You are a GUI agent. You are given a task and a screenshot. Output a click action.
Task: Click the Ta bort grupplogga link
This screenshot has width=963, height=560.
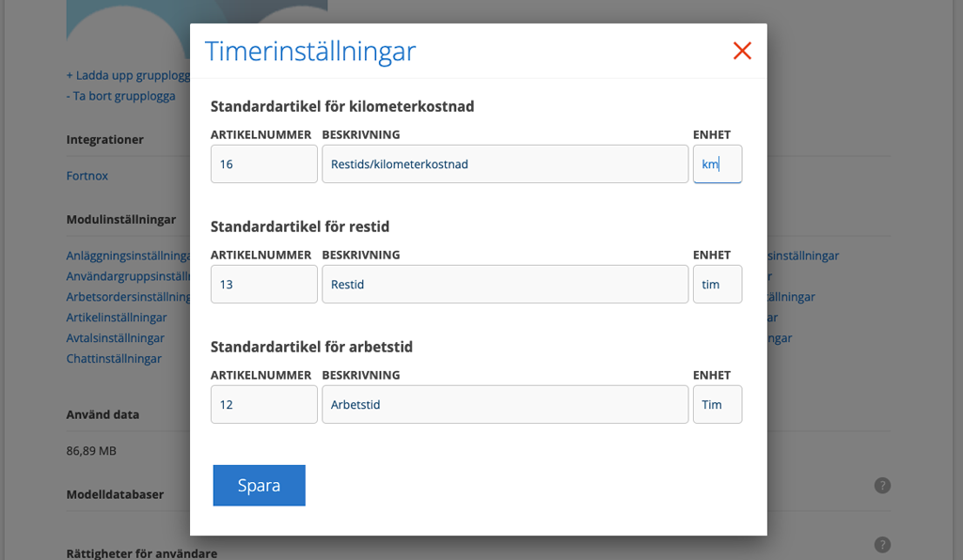(121, 96)
